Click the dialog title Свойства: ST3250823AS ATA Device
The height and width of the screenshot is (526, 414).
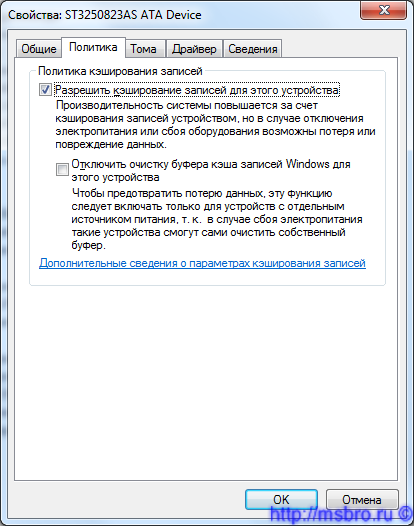point(105,15)
